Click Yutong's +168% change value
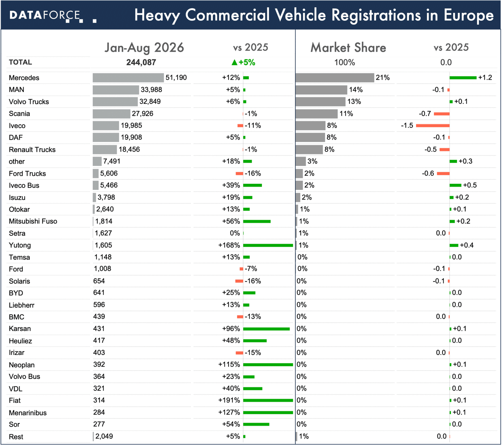This screenshot has height=446, width=504. [229, 245]
